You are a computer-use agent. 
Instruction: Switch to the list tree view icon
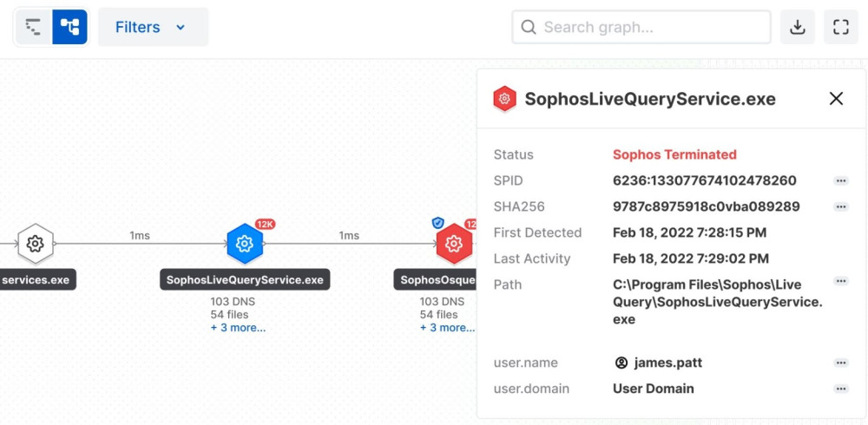click(34, 27)
